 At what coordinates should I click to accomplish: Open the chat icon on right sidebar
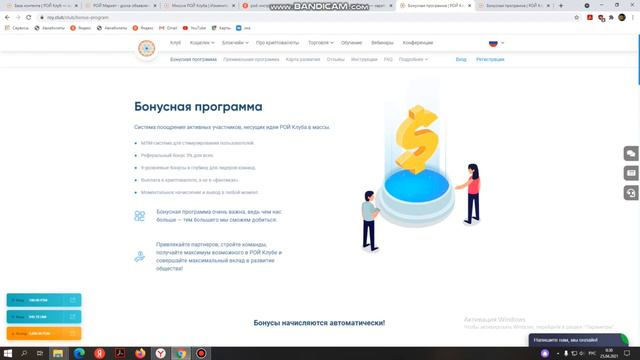(x=631, y=153)
